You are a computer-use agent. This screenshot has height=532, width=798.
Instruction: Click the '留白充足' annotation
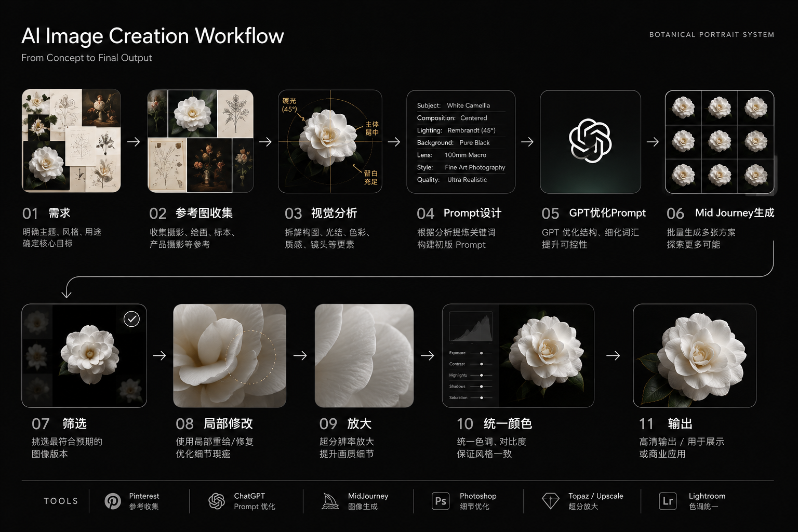pos(371,178)
